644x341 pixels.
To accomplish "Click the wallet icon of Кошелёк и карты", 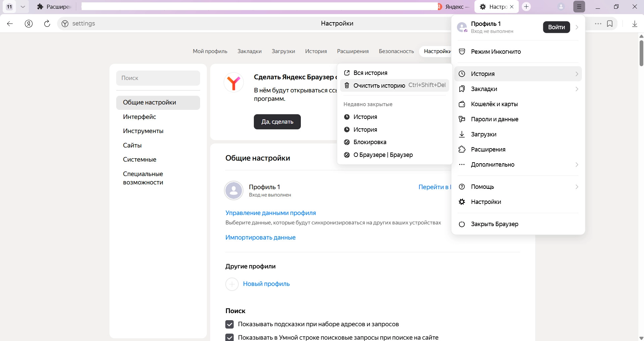I will pos(462,104).
